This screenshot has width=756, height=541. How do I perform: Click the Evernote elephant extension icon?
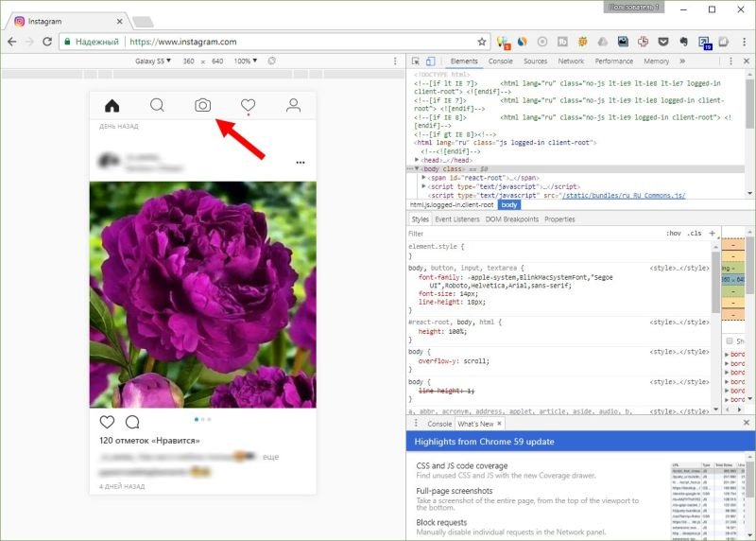point(683,42)
